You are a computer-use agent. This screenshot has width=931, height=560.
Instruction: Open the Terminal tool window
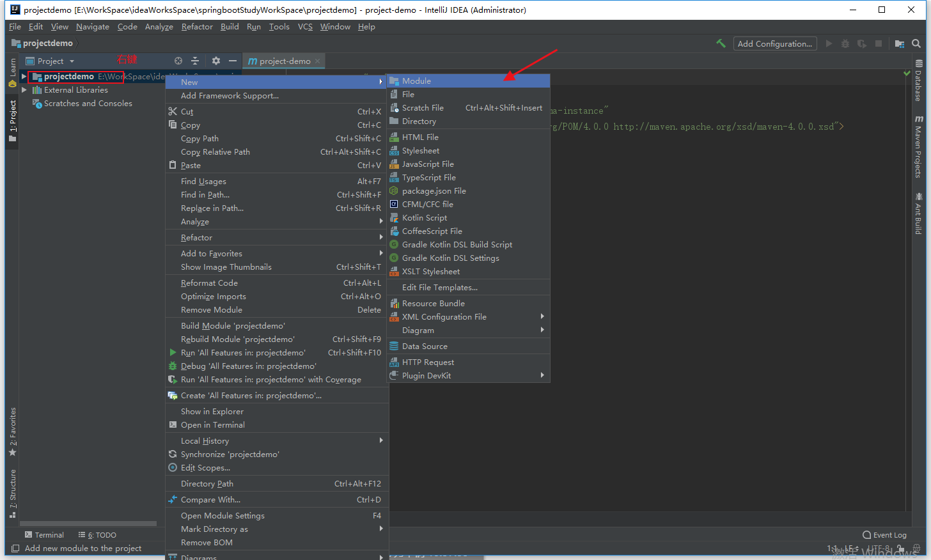point(44,535)
